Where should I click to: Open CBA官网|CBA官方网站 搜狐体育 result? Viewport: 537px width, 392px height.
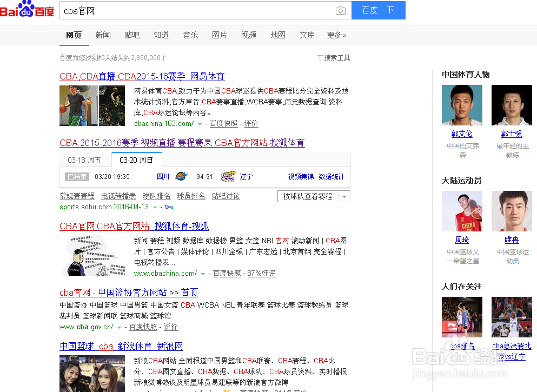pos(134,227)
